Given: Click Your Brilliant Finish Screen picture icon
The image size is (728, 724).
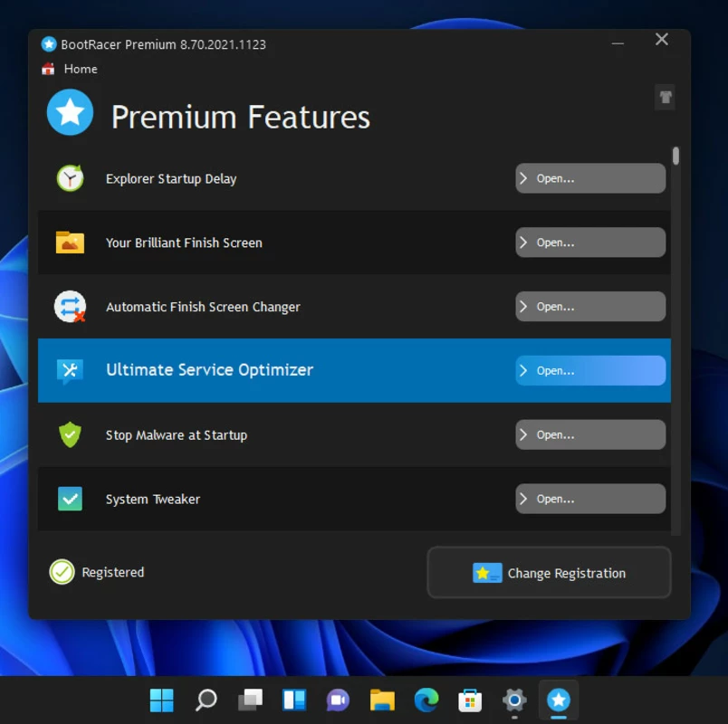Looking at the screenshot, I should 70,242.
